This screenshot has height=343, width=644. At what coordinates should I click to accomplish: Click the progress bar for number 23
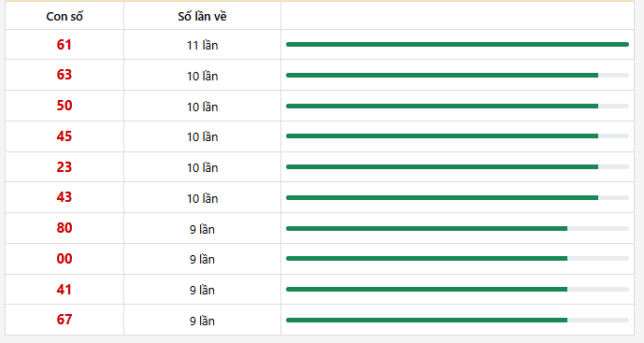tap(458, 166)
